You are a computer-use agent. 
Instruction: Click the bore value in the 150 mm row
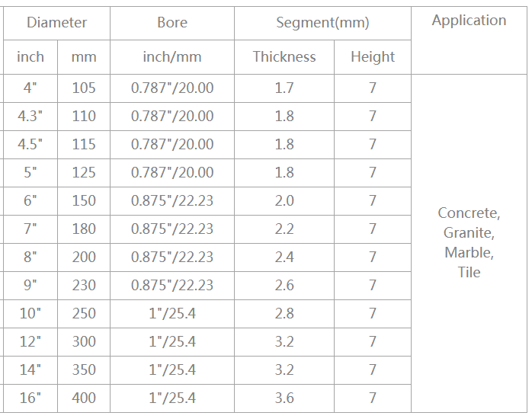(172, 201)
